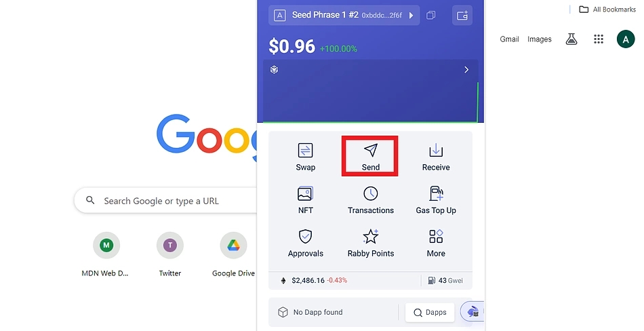Viewport: 644px width, 331px height.
Task: Open the 43 Gwei gas price indicator
Action: pyautogui.click(x=445, y=280)
